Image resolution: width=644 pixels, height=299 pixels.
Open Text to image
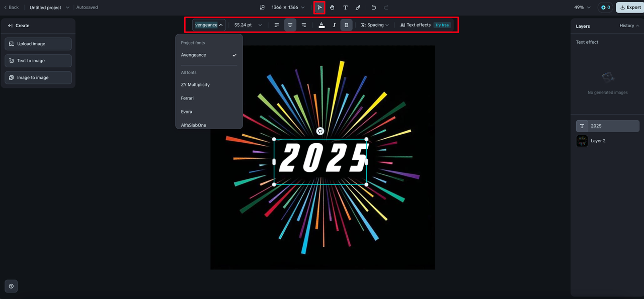[38, 61]
